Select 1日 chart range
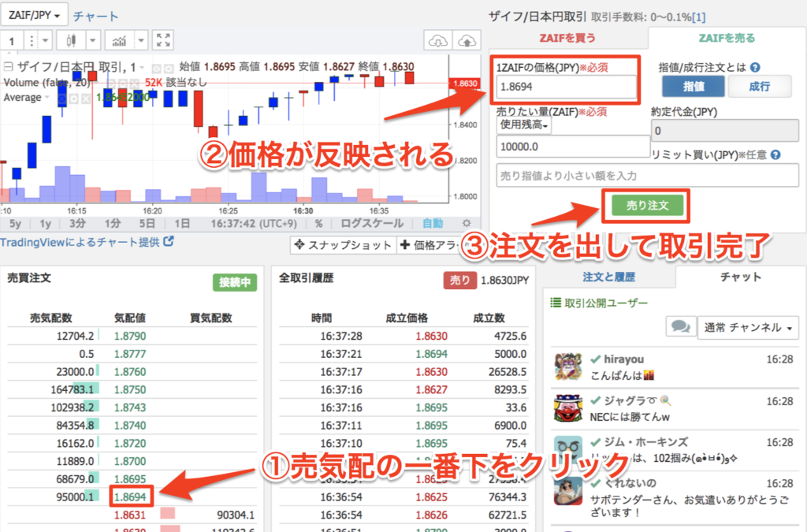807x532 pixels. click(182, 223)
